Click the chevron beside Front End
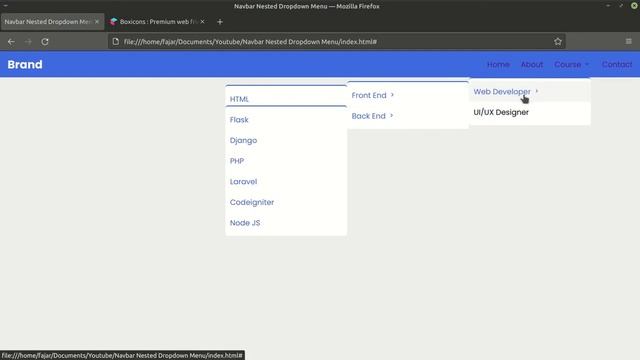640x360 pixels. click(x=392, y=95)
